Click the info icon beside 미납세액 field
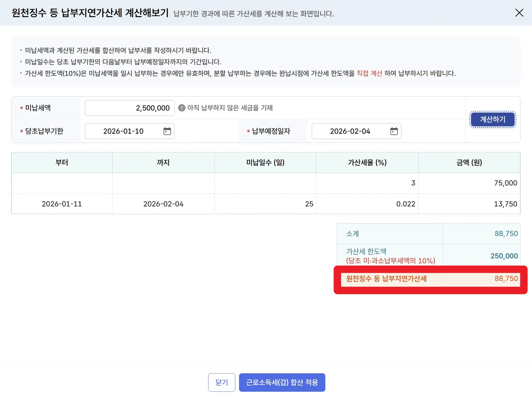Image resolution: width=532 pixels, height=394 pixels. tap(181, 108)
